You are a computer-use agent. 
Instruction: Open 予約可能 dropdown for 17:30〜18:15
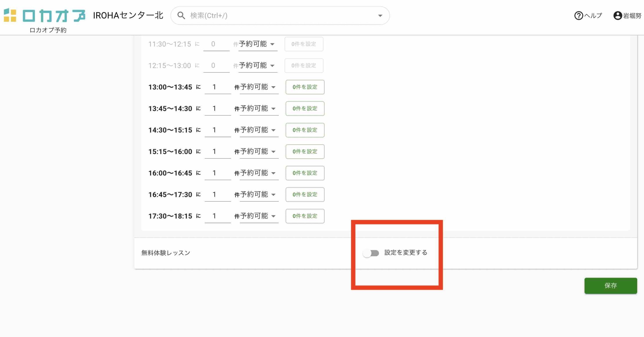(259, 216)
